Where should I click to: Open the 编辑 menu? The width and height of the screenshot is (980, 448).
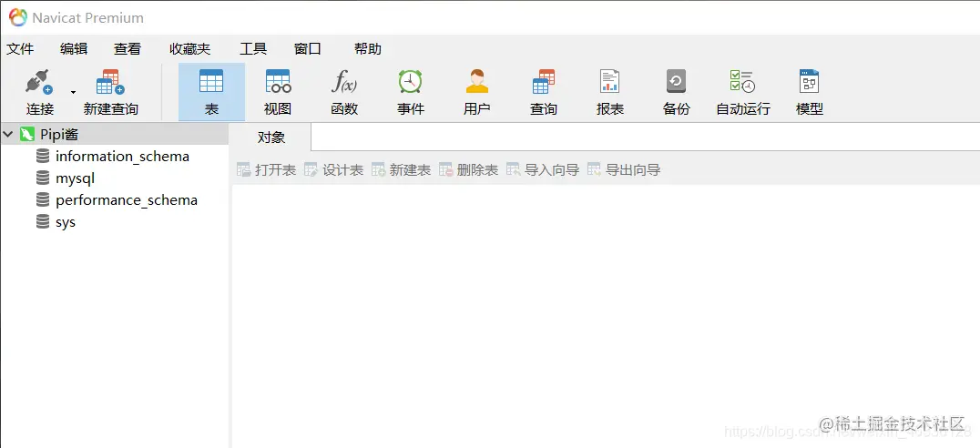tap(74, 49)
